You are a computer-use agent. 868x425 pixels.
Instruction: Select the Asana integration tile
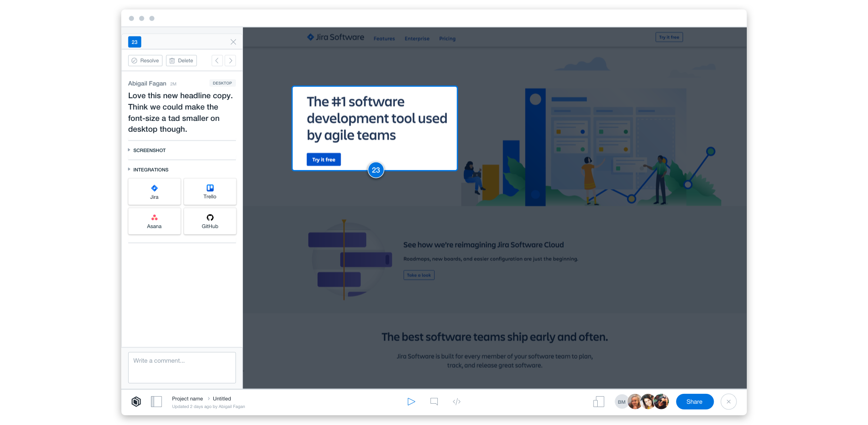[x=154, y=221]
